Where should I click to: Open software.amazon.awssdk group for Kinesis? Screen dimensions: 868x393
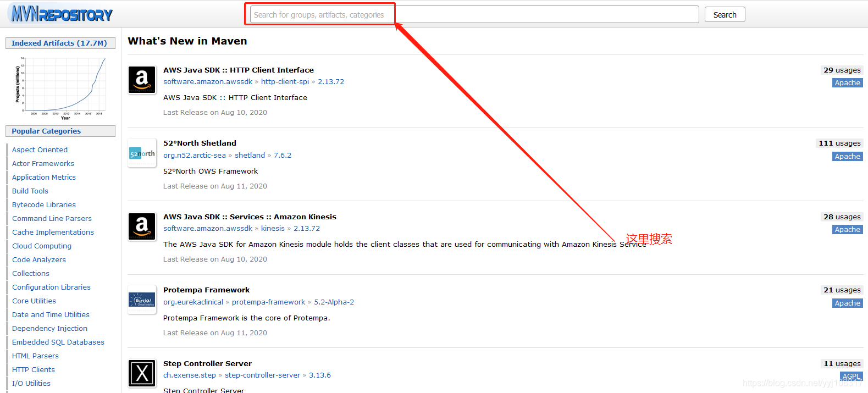tap(208, 228)
